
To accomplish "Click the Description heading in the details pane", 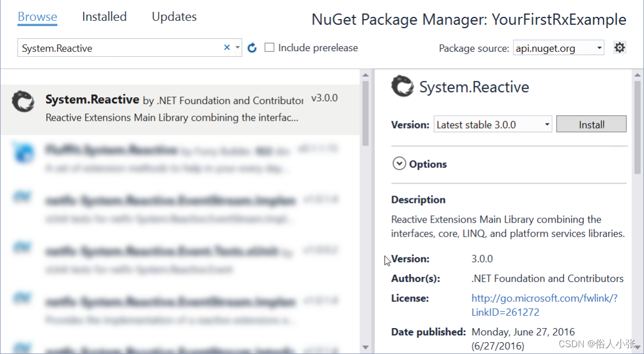I will tap(418, 200).
